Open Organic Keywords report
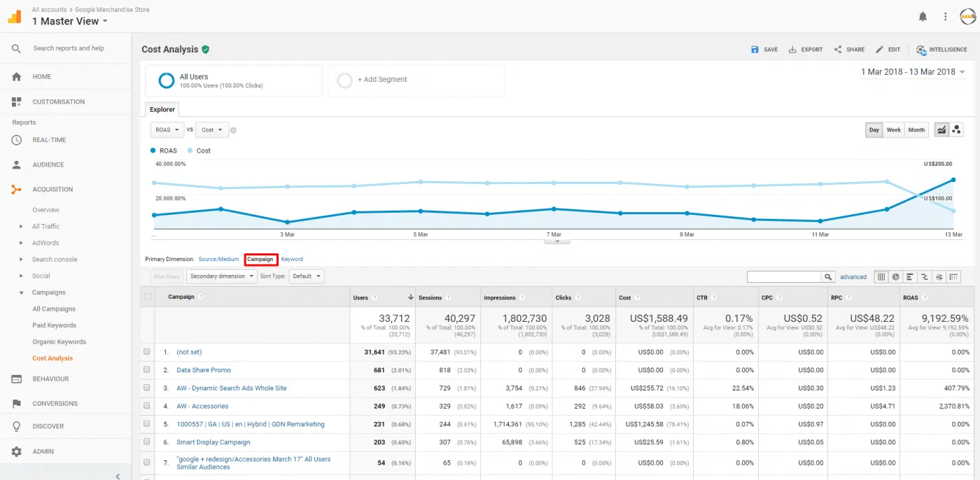Screen dimensions: 980x480 tap(59, 342)
